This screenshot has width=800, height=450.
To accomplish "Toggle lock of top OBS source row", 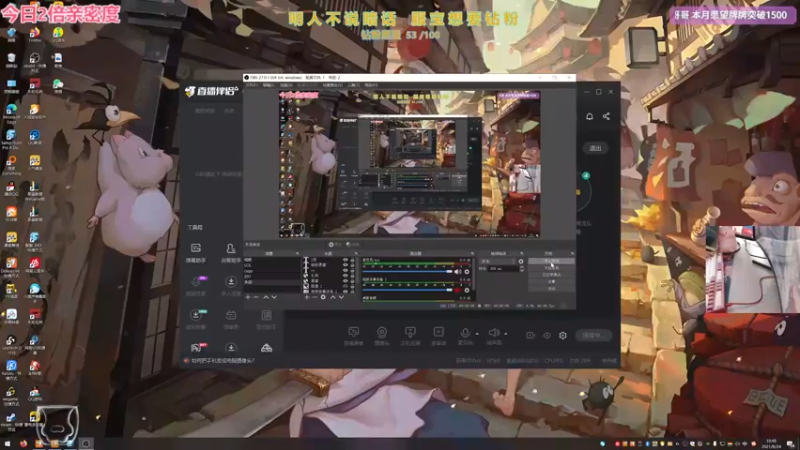I will [x=352, y=260].
